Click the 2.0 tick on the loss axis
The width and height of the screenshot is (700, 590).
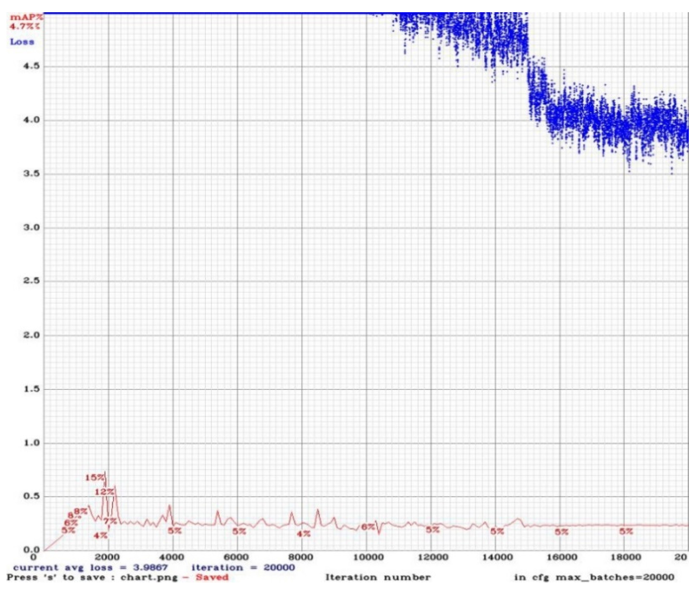(x=31, y=335)
